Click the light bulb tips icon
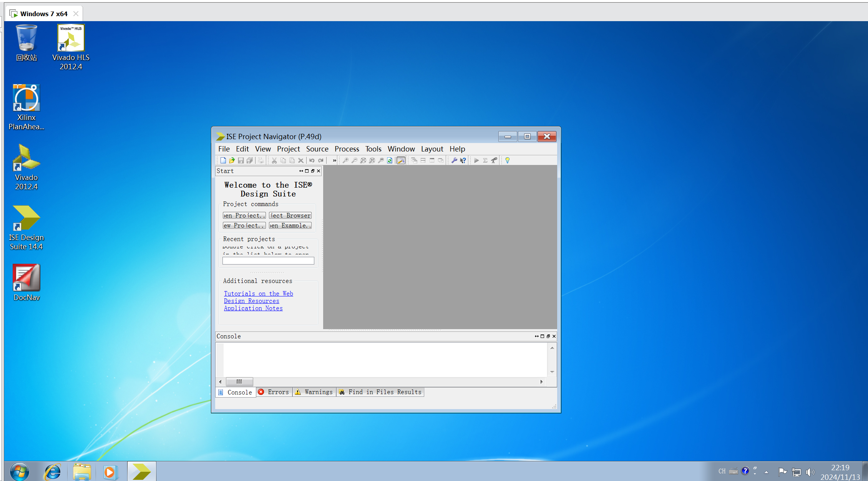 tap(508, 160)
